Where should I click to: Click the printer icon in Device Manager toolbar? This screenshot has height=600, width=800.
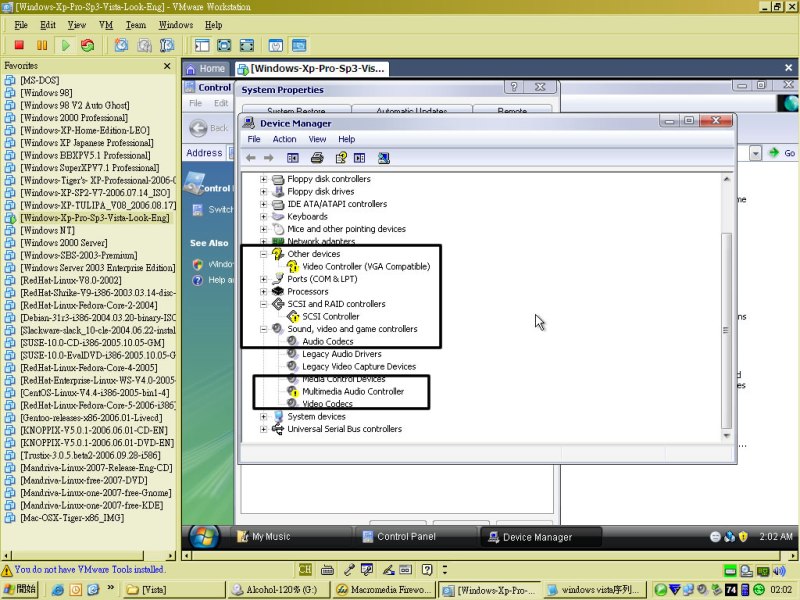pos(317,158)
